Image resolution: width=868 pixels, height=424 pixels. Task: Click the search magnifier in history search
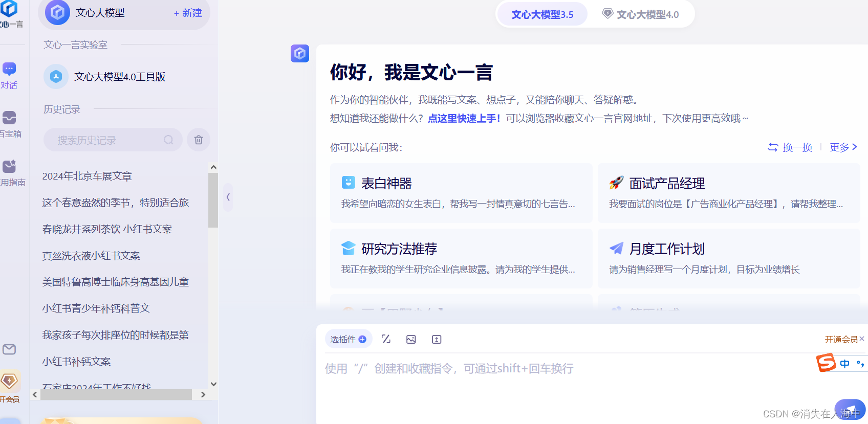coord(168,140)
